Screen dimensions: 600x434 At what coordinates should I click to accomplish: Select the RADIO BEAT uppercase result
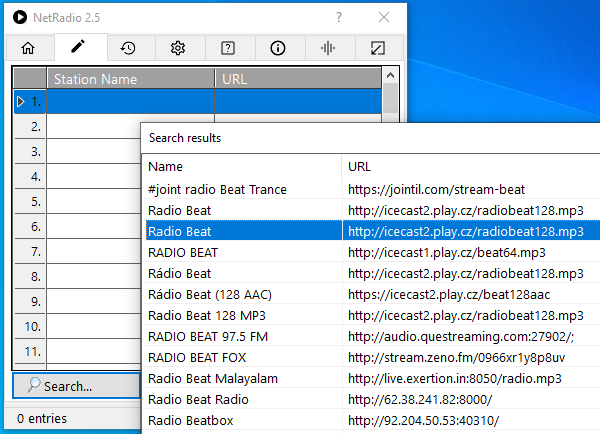point(183,253)
